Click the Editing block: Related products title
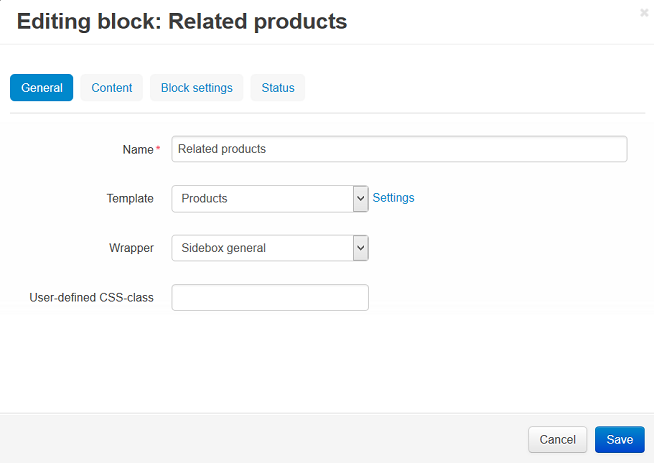Image resolution: width=654 pixels, height=463 pixels. pyautogui.click(x=182, y=22)
